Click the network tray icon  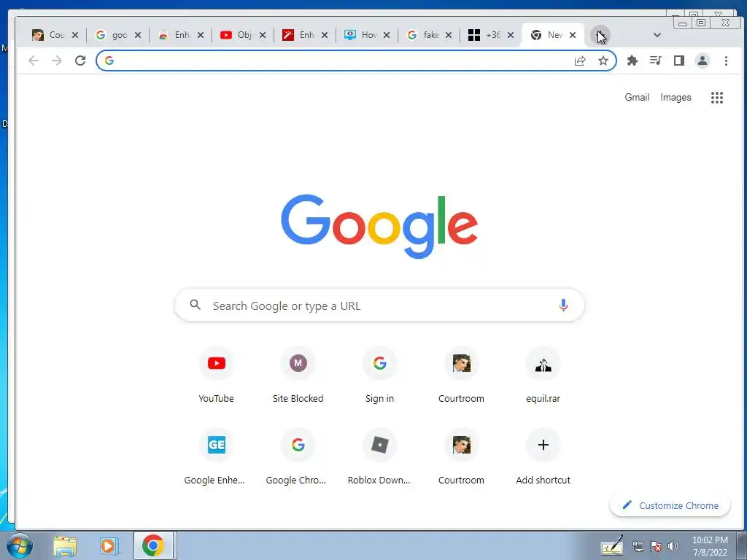(x=638, y=546)
